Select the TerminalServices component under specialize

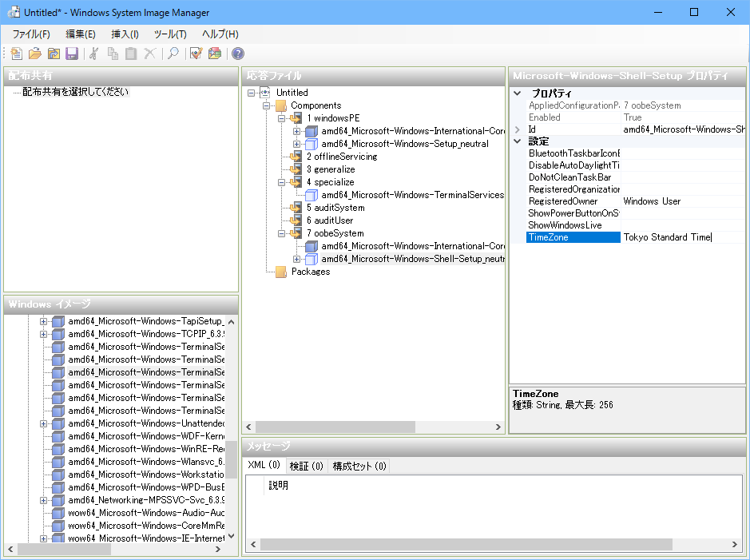coord(412,195)
